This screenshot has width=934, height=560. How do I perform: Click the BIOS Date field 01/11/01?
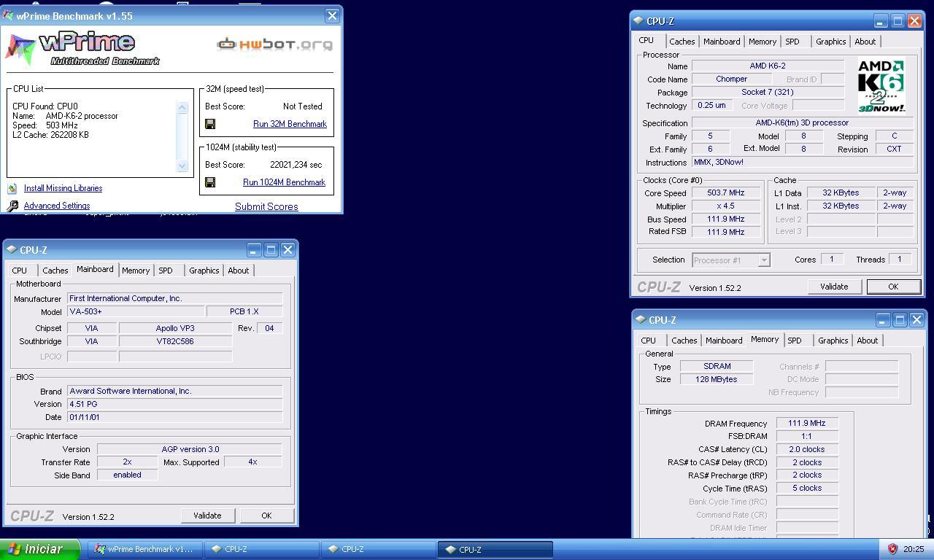point(174,417)
